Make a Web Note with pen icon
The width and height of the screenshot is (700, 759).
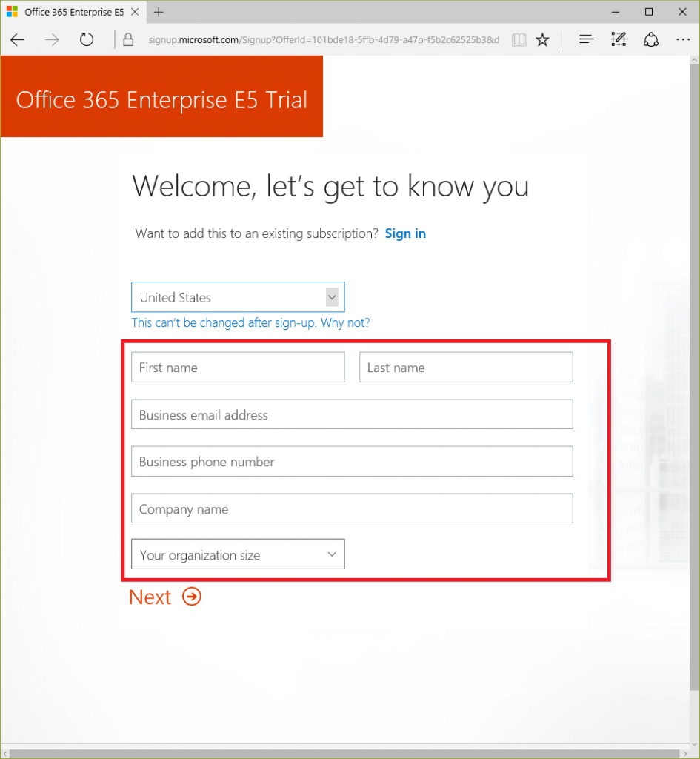point(619,39)
